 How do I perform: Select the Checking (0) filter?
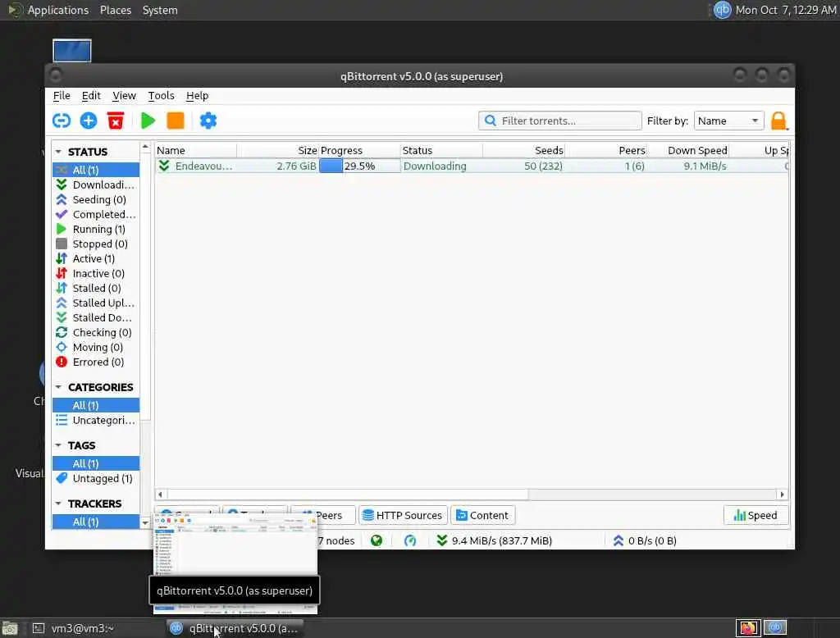point(96,333)
